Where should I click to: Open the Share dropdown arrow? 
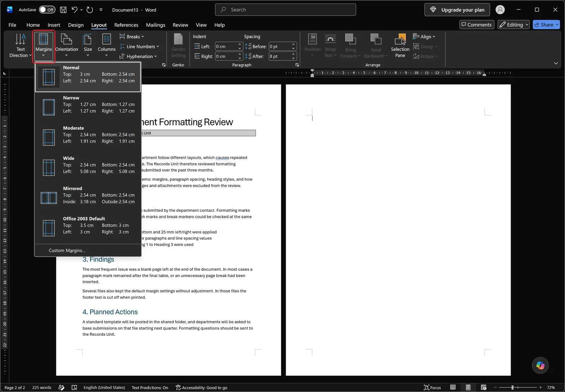[x=557, y=25]
